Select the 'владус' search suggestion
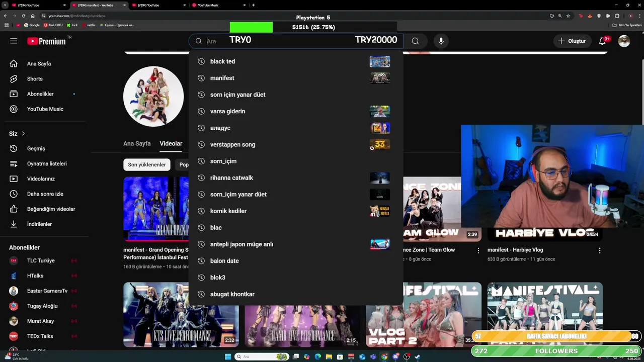 coord(296,128)
